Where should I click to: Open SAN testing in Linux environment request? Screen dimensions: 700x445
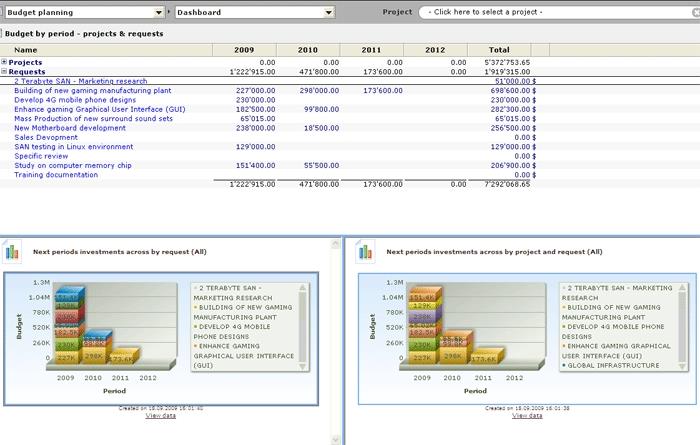pos(74,146)
